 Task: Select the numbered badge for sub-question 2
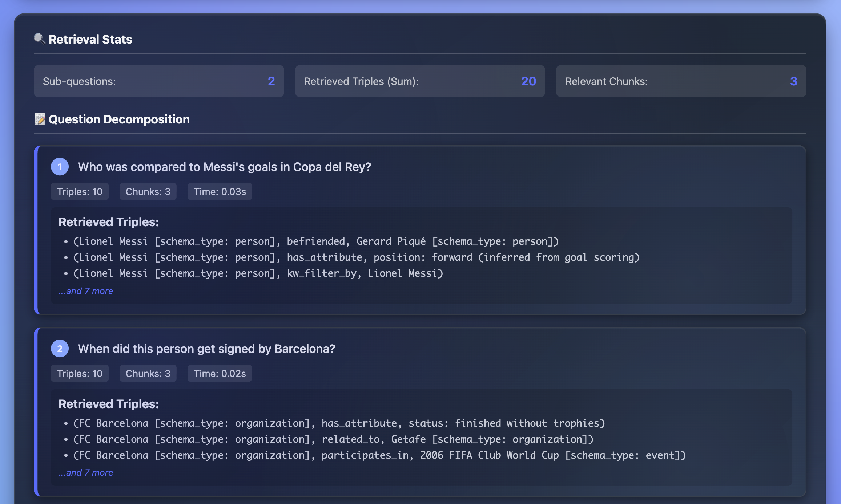tap(60, 349)
